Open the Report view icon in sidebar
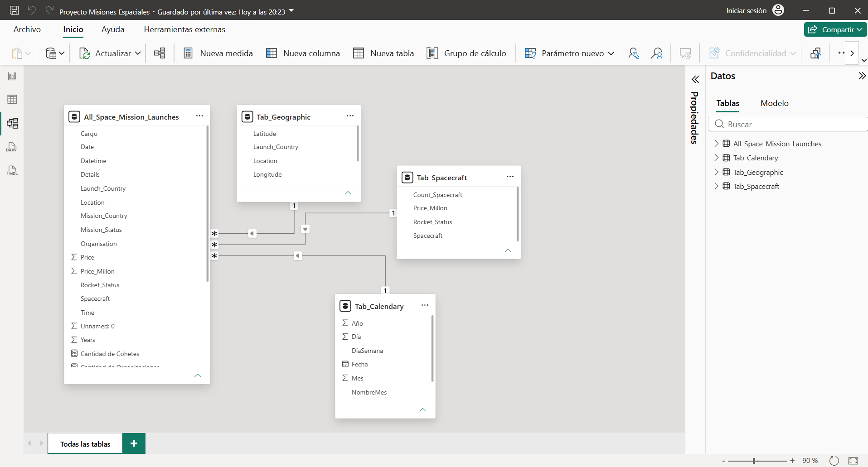The width and height of the screenshot is (868, 467). coord(12,76)
